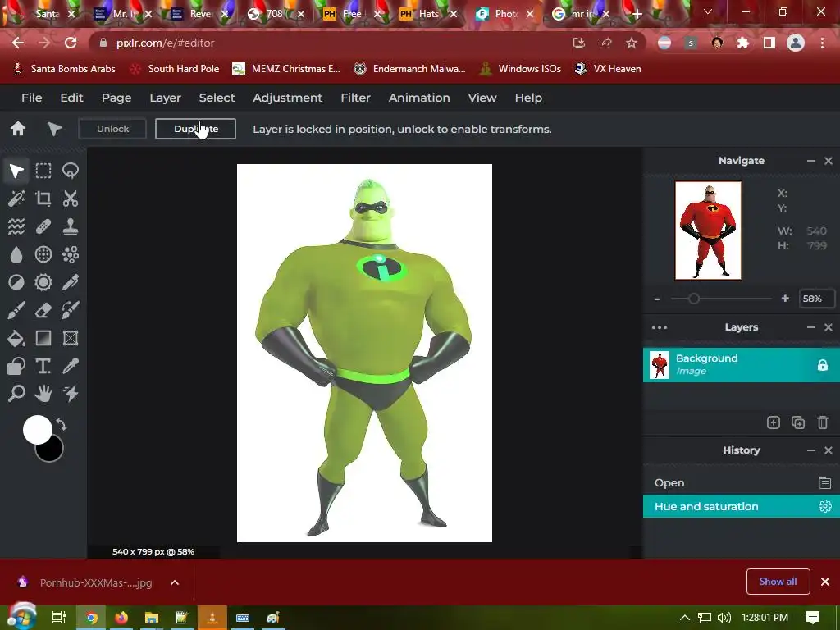Viewport: 840px width, 630px height.
Task: Select the Marquee selection tool
Action: tap(43, 171)
